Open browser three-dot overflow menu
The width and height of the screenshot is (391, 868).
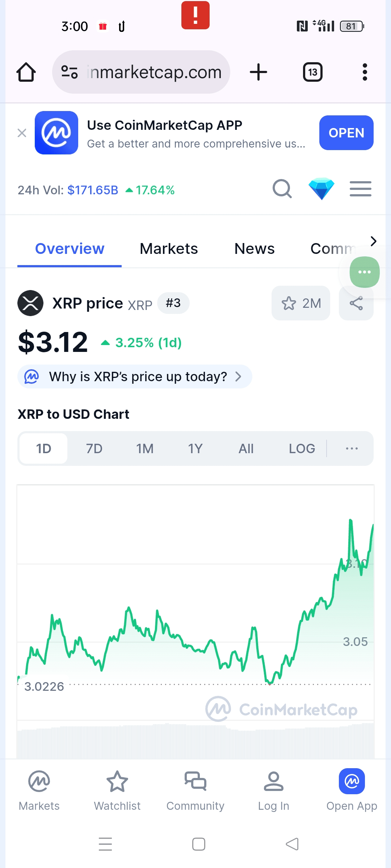tap(365, 72)
